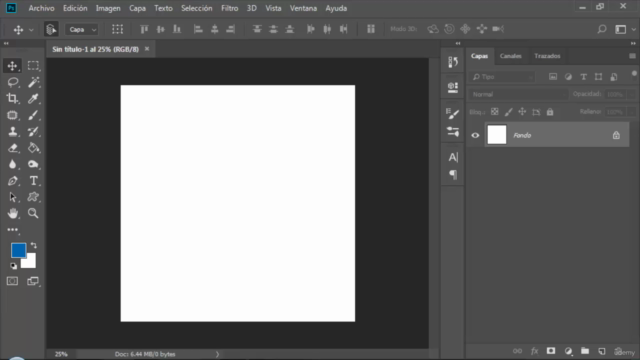
Task: Open the Capa auto-select dropdown
Action: click(82, 29)
